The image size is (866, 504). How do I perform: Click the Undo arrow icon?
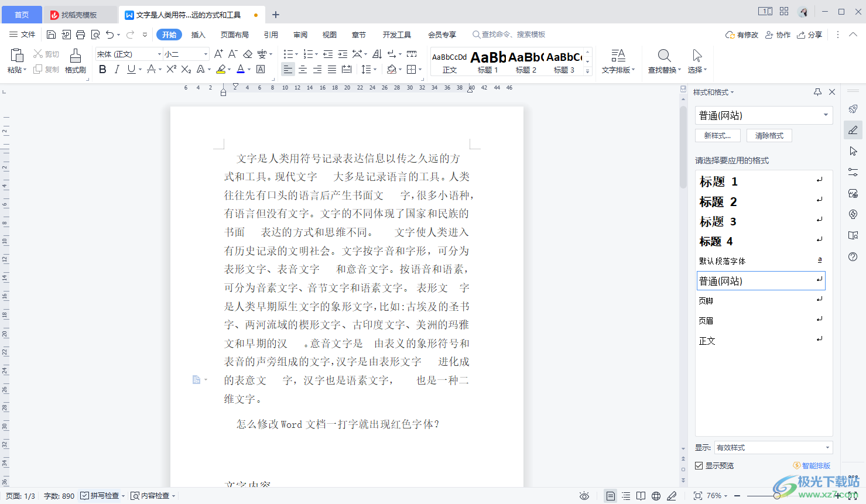click(x=109, y=35)
